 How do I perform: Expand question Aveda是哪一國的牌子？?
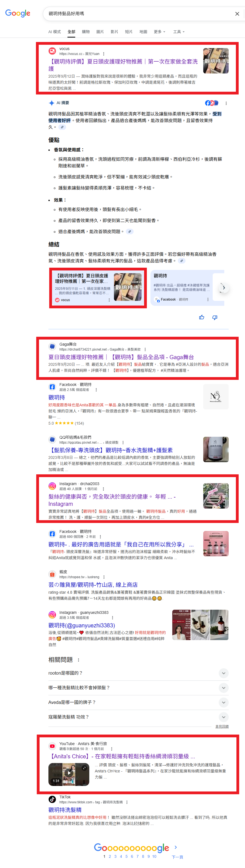click(138, 702)
